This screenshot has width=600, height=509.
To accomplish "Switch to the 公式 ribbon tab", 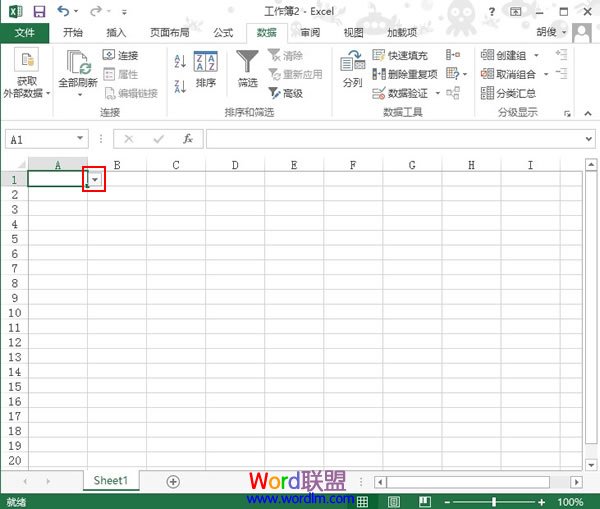I will [x=223, y=33].
